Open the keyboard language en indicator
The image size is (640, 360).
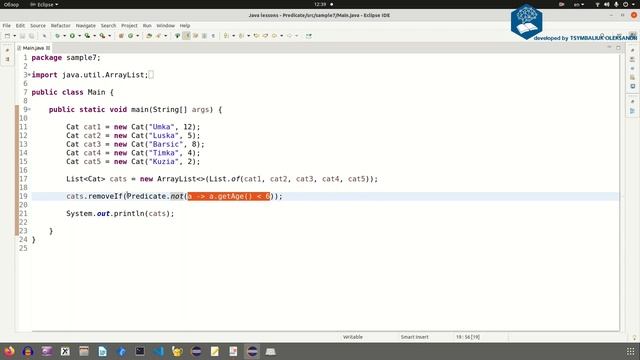pyautogui.click(x=579, y=4)
